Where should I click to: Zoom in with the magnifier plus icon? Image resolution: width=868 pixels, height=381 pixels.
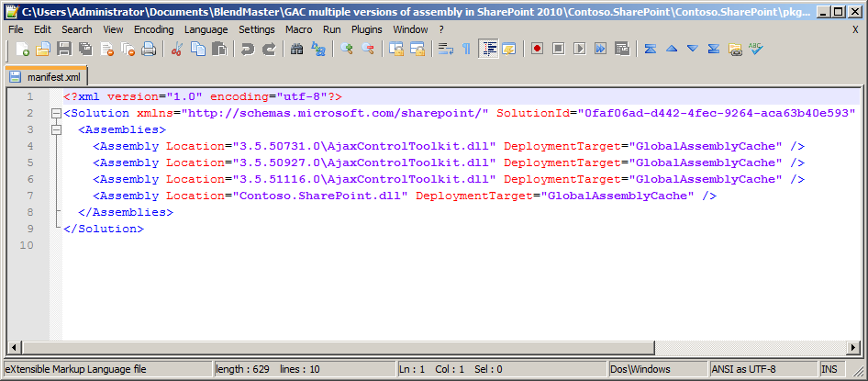click(x=347, y=50)
